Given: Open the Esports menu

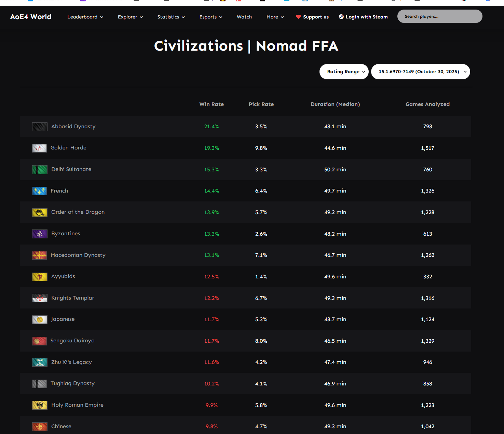Looking at the screenshot, I should 211,17.
